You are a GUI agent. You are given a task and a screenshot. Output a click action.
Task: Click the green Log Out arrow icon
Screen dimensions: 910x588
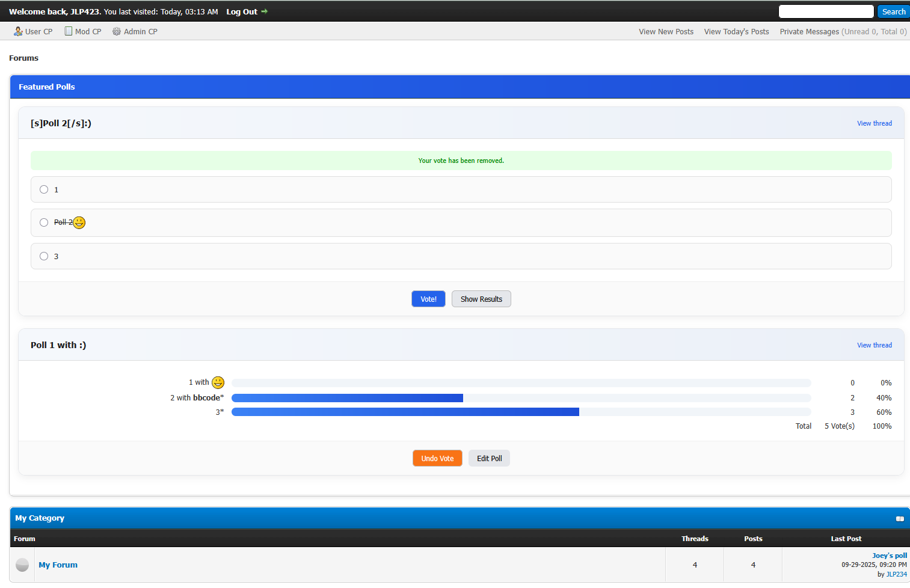pyautogui.click(x=264, y=11)
